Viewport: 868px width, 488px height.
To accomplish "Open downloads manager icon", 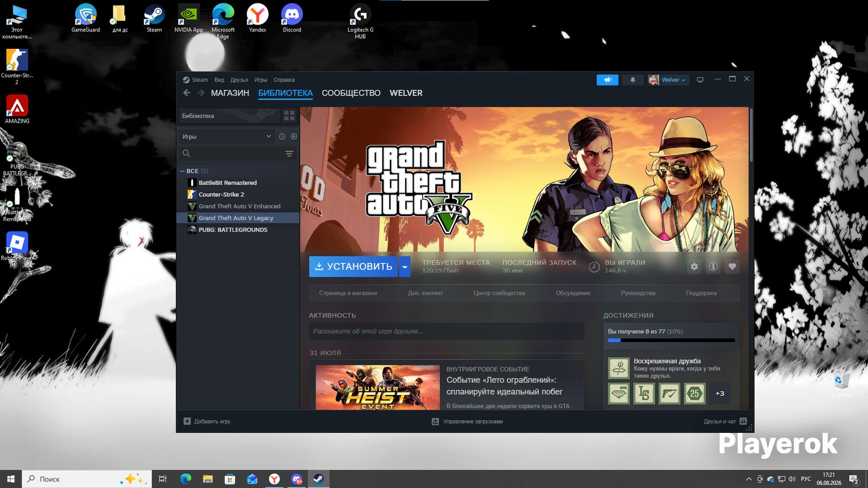I will tap(435, 421).
